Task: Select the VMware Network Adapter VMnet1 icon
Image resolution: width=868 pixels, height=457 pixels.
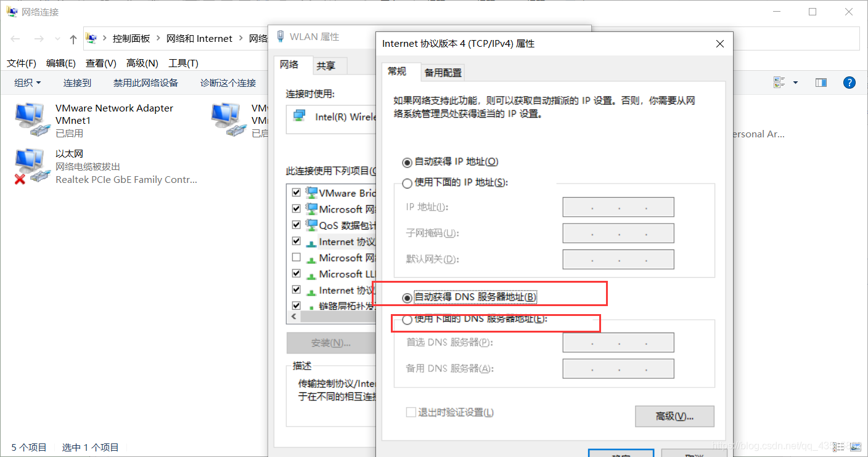Action: point(32,119)
